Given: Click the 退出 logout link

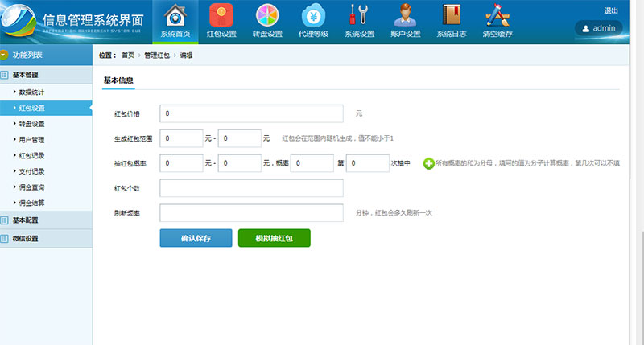Looking at the screenshot, I should (x=610, y=10).
